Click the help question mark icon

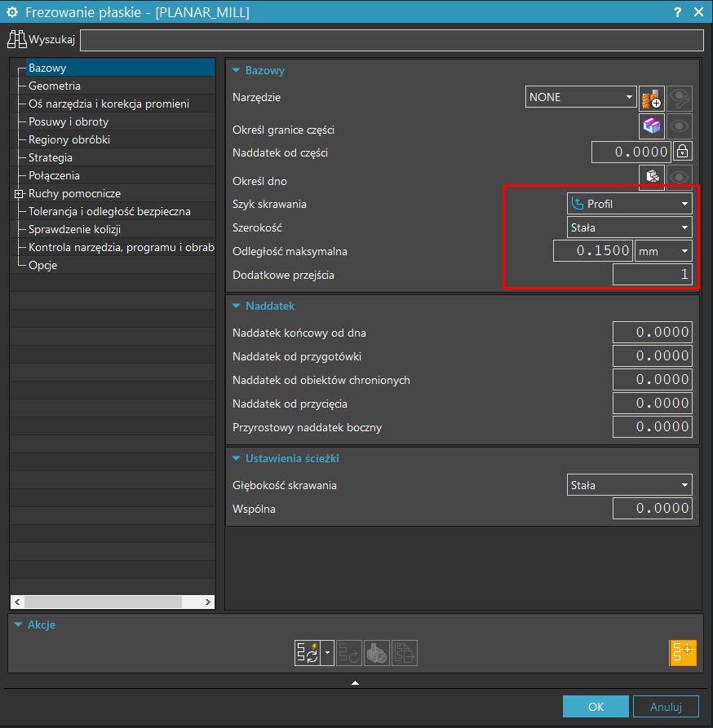678,12
